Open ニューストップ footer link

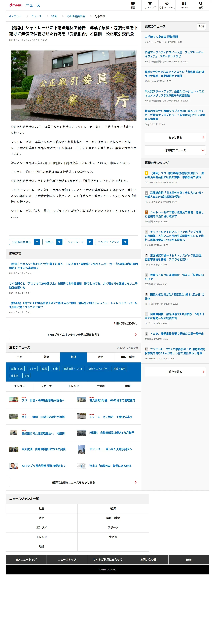67,560
